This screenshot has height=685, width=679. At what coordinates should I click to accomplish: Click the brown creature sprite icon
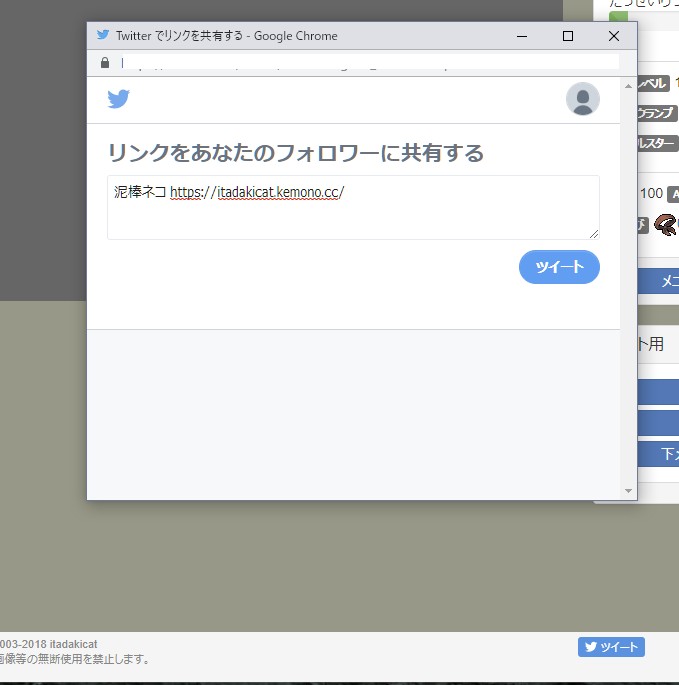click(665, 224)
